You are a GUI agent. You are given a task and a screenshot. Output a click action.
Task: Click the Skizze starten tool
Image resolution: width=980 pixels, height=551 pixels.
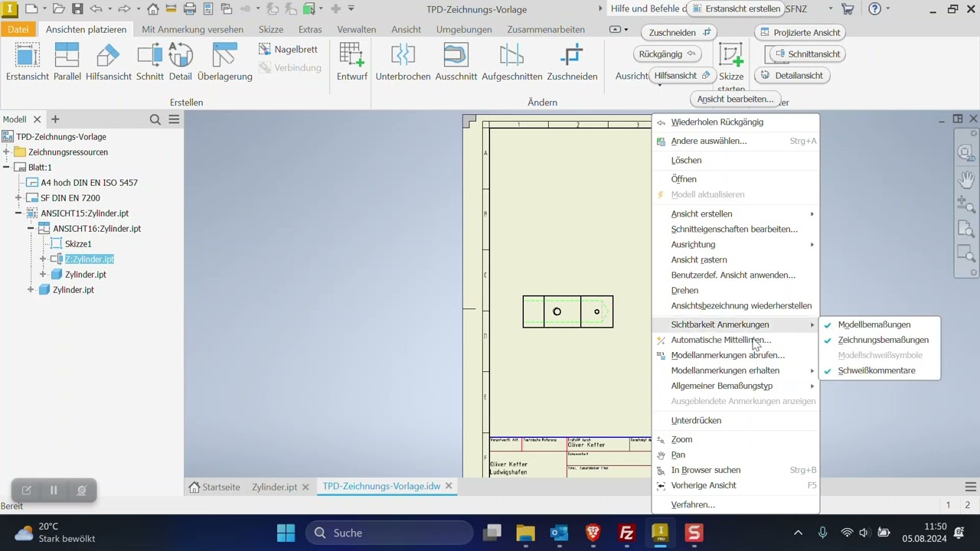click(731, 67)
